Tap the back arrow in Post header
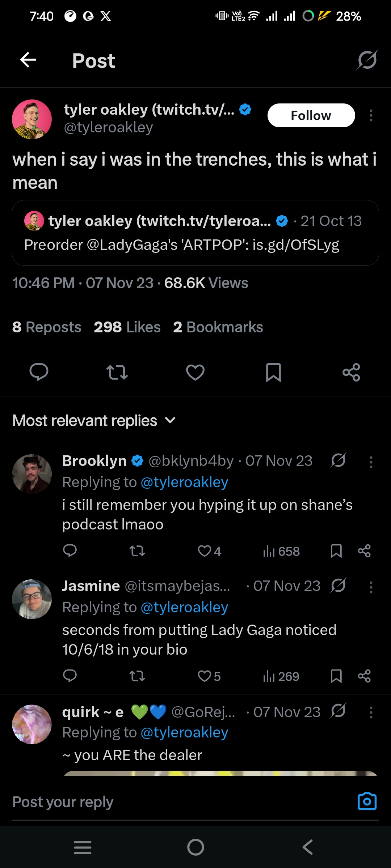391x868 pixels. point(28,60)
